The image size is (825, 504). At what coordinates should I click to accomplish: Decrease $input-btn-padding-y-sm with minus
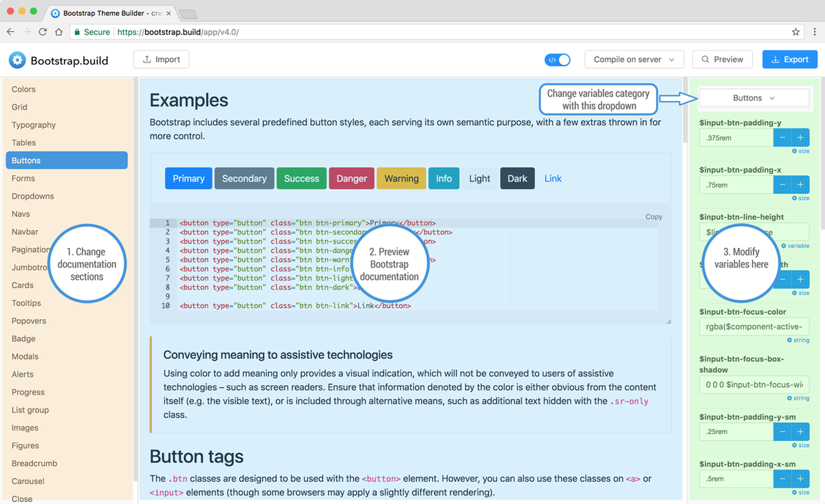[x=782, y=431]
